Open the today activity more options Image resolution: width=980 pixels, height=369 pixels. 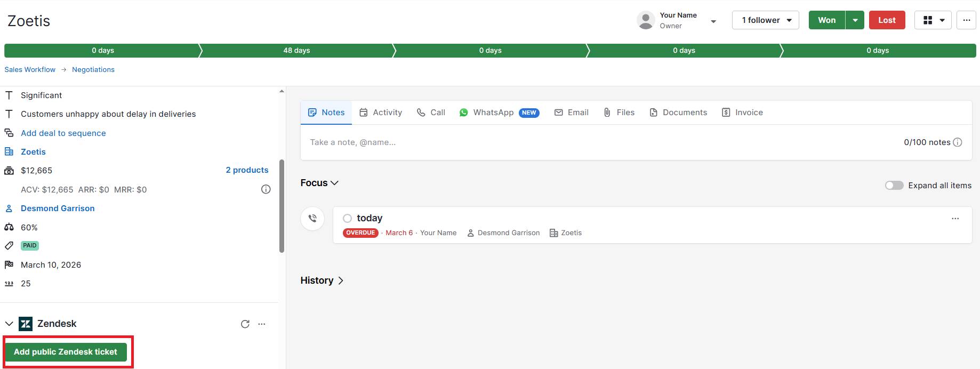point(955,219)
